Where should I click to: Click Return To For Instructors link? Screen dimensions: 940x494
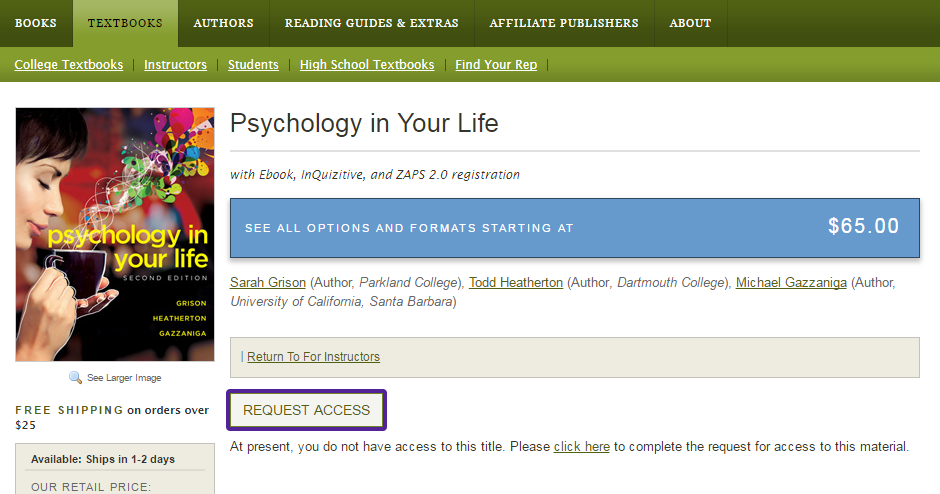pyautogui.click(x=314, y=357)
